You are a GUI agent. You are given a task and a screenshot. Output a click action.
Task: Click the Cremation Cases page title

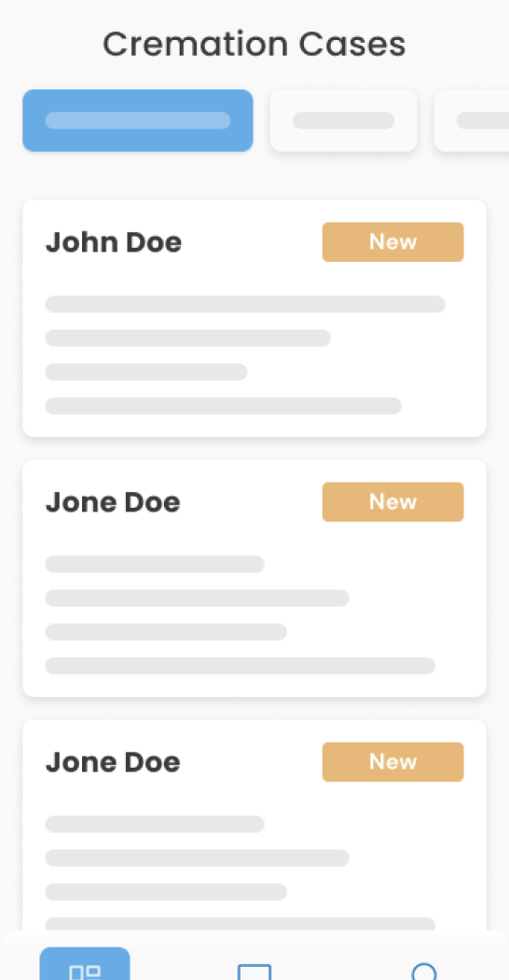[254, 45]
